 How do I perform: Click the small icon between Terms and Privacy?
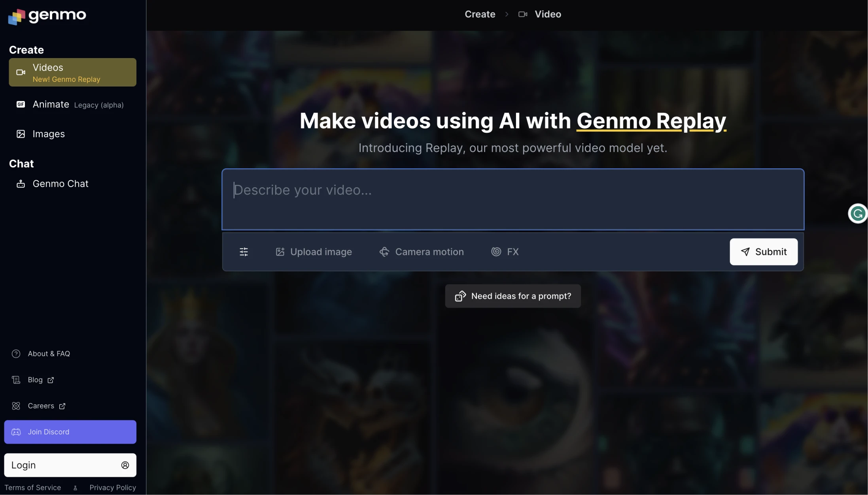pyautogui.click(x=75, y=488)
